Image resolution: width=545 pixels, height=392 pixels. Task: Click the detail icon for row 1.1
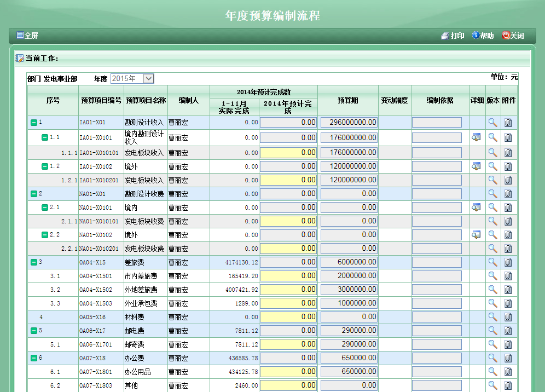(x=476, y=137)
